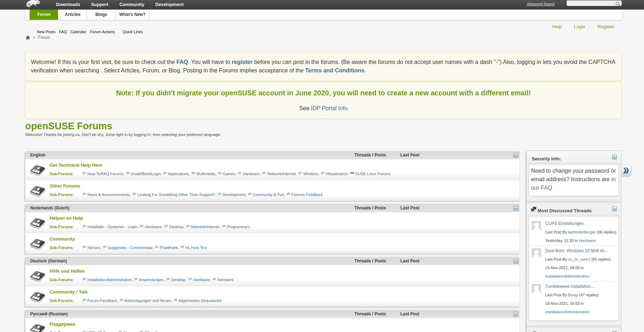Click karlmistelberger's avatar thumbnail
Image resolution: width=644 pixels, height=332 pixels.
[536, 225]
